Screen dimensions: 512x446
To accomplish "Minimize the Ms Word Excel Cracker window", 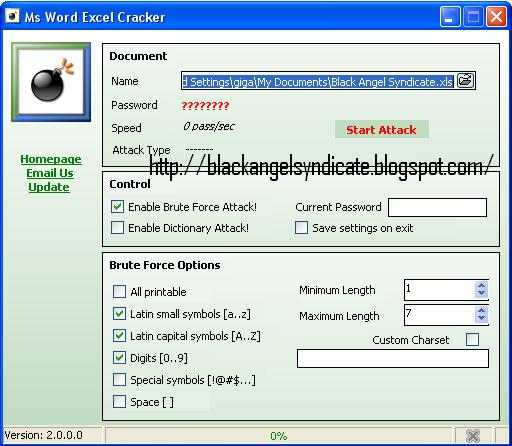I will tap(450, 16).
